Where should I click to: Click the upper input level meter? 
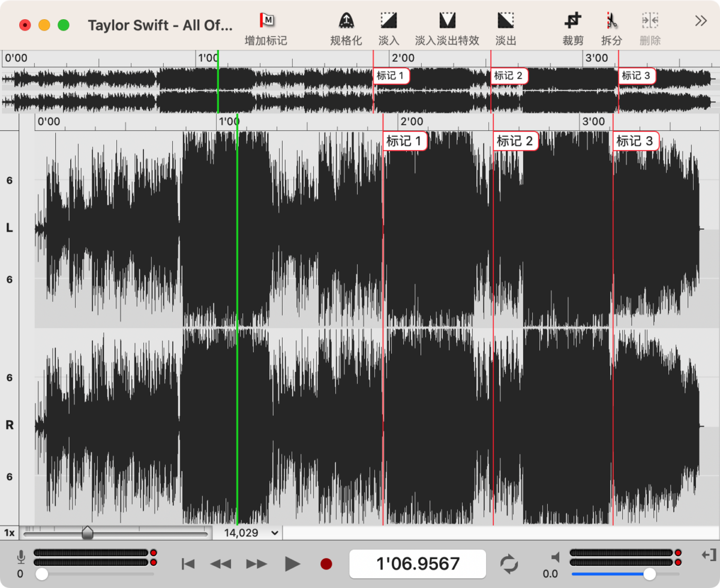click(x=91, y=553)
